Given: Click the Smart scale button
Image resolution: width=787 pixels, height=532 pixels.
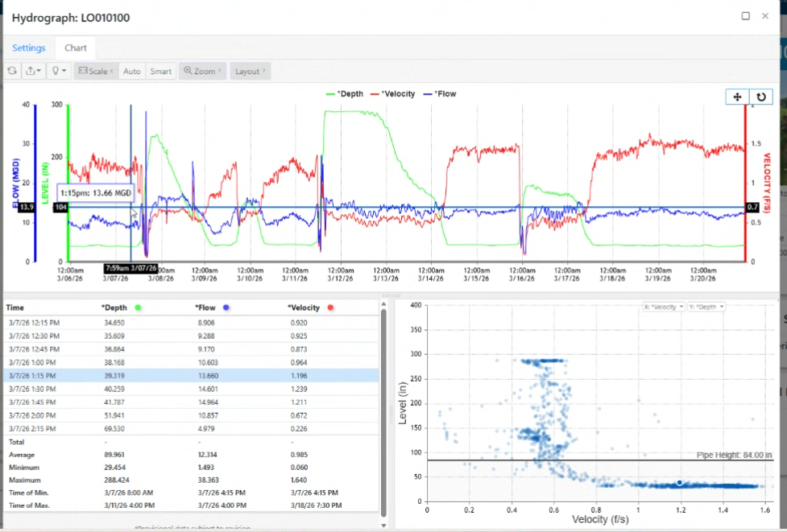Looking at the screenshot, I should 161,71.
